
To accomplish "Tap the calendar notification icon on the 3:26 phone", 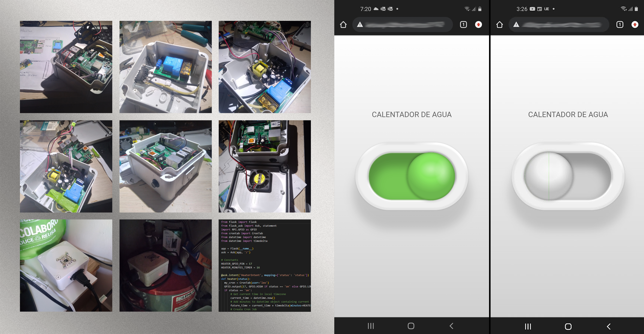I will pyautogui.click(x=540, y=9).
